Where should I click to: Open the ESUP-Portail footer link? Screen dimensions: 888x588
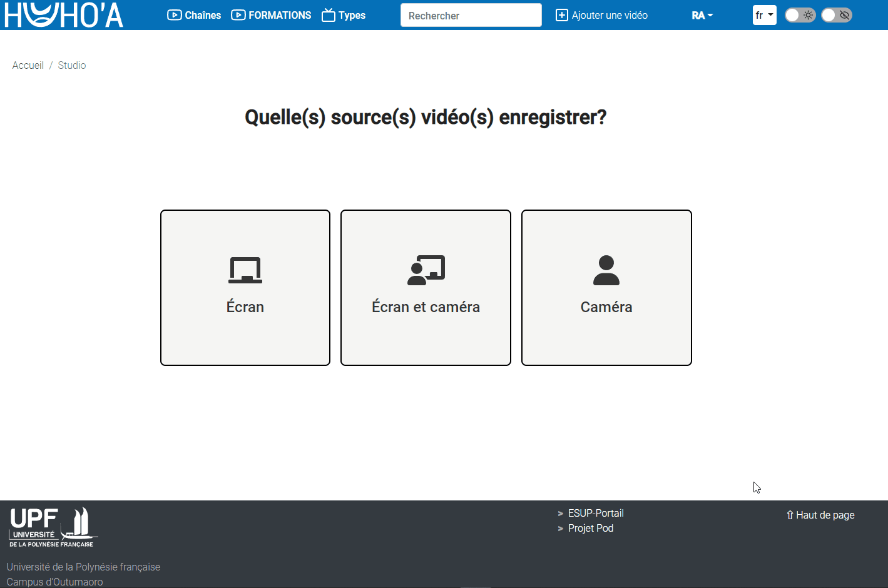595,513
